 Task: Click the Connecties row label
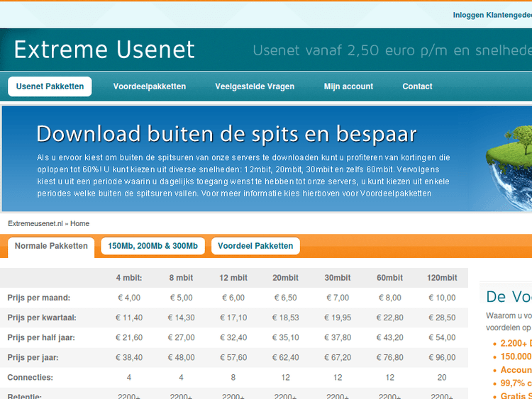[x=31, y=378]
